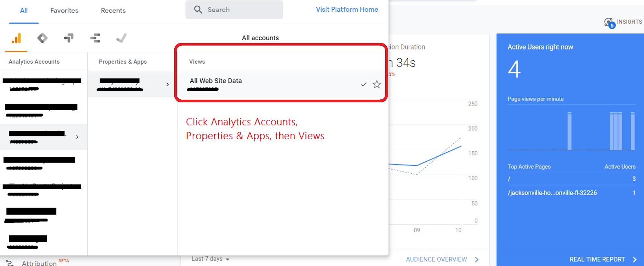Click the All accounts label

tap(260, 38)
